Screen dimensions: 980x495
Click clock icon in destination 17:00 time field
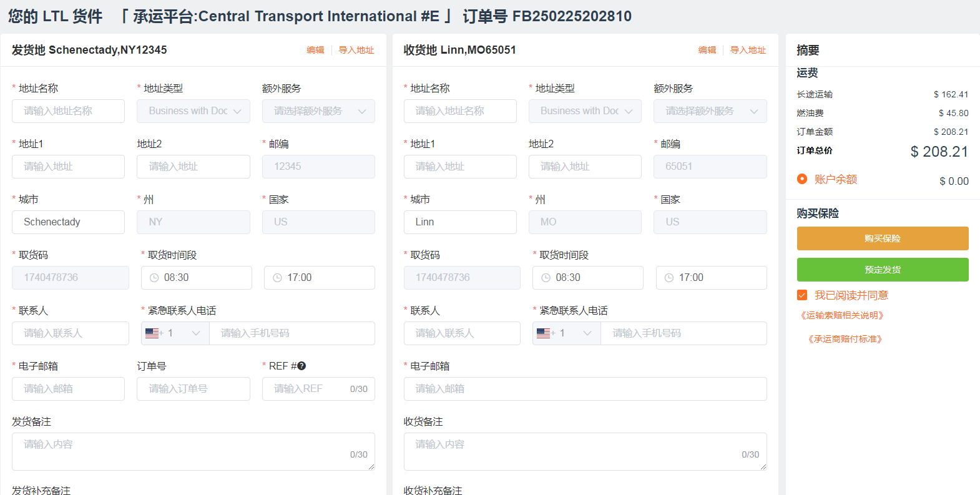tap(669, 278)
